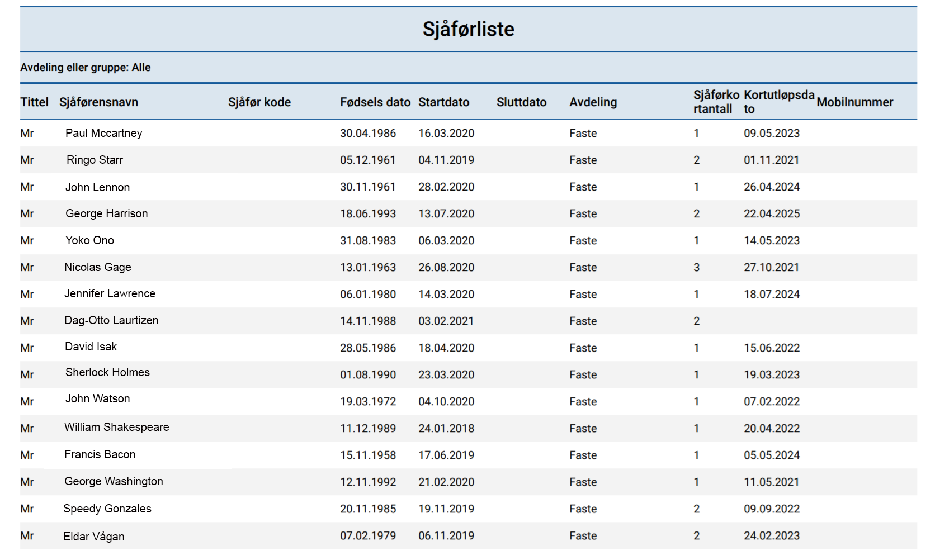Click card expiry date 05.05.2024
935x560 pixels.
click(x=772, y=455)
